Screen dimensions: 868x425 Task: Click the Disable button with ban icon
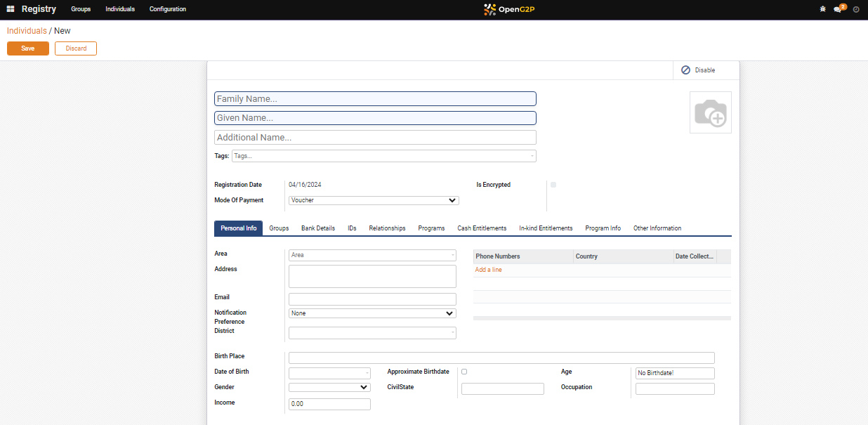coord(698,70)
